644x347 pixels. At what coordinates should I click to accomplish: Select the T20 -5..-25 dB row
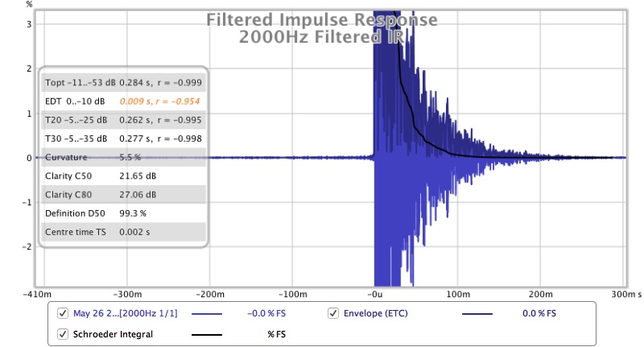click(x=123, y=120)
